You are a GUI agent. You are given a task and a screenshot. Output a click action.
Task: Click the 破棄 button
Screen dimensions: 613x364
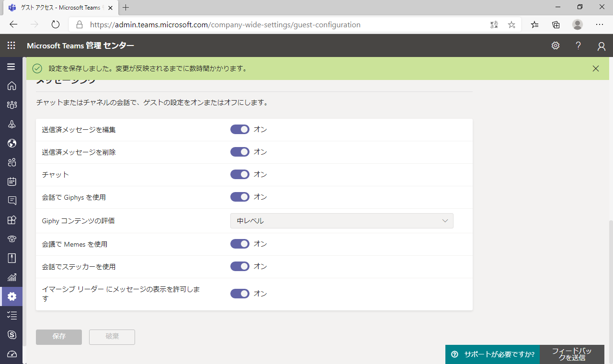[112, 337]
